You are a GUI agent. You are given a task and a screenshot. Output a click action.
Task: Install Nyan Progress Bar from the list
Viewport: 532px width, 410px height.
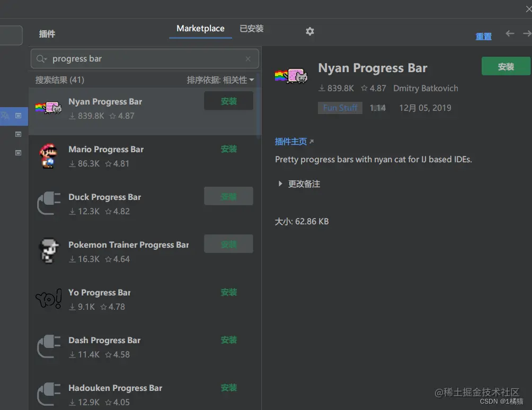[229, 101]
